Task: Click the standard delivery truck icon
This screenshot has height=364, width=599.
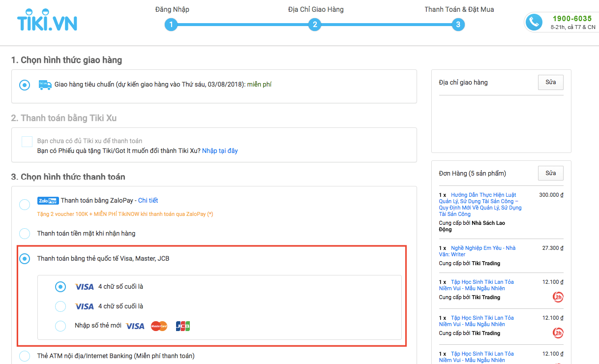Action: tap(45, 85)
